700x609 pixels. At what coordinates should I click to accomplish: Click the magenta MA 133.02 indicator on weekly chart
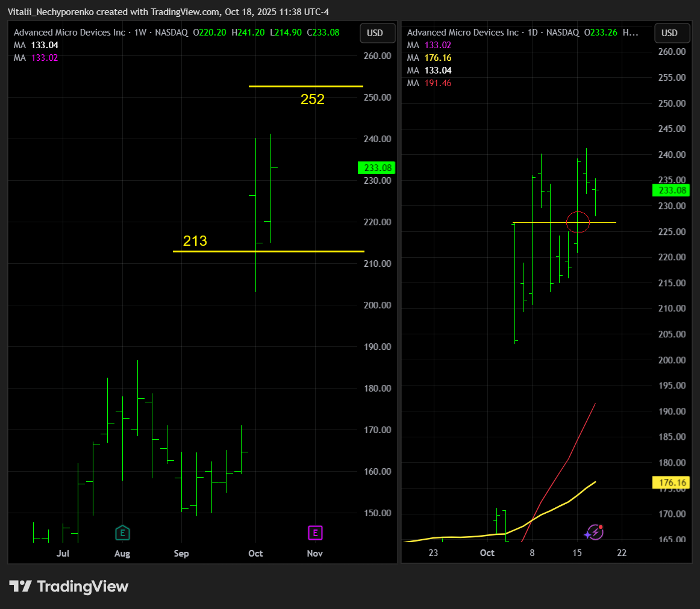[36, 58]
